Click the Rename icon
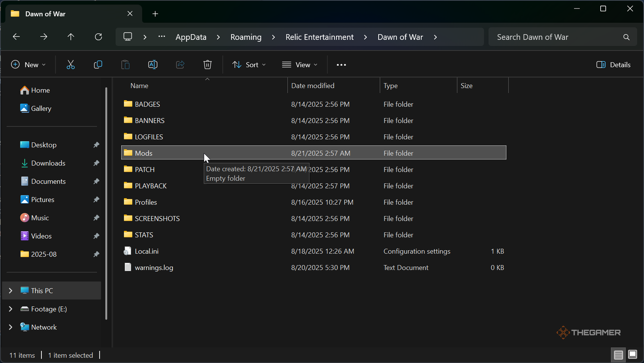The image size is (644, 363). pyautogui.click(x=153, y=64)
